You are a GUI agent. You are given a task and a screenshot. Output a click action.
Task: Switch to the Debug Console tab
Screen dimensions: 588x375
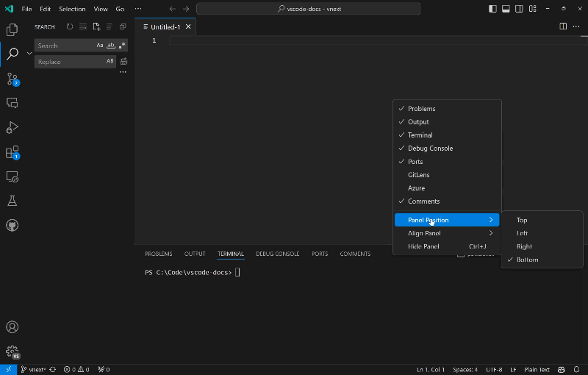[277, 254]
